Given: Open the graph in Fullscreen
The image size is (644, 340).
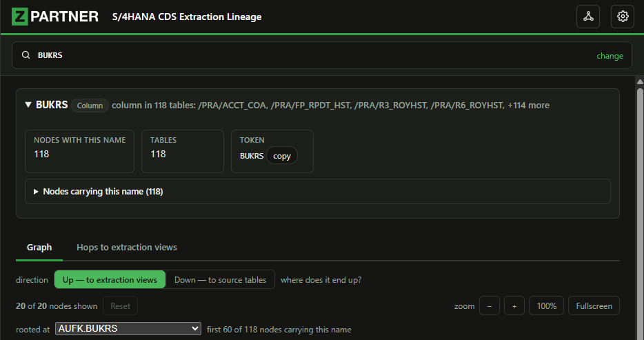Looking at the screenshot, I should (x=594, y=306).
